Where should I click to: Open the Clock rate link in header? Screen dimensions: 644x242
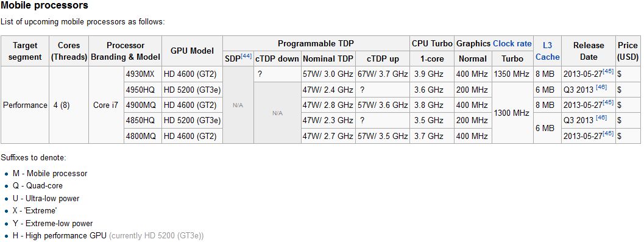(512, 43)
